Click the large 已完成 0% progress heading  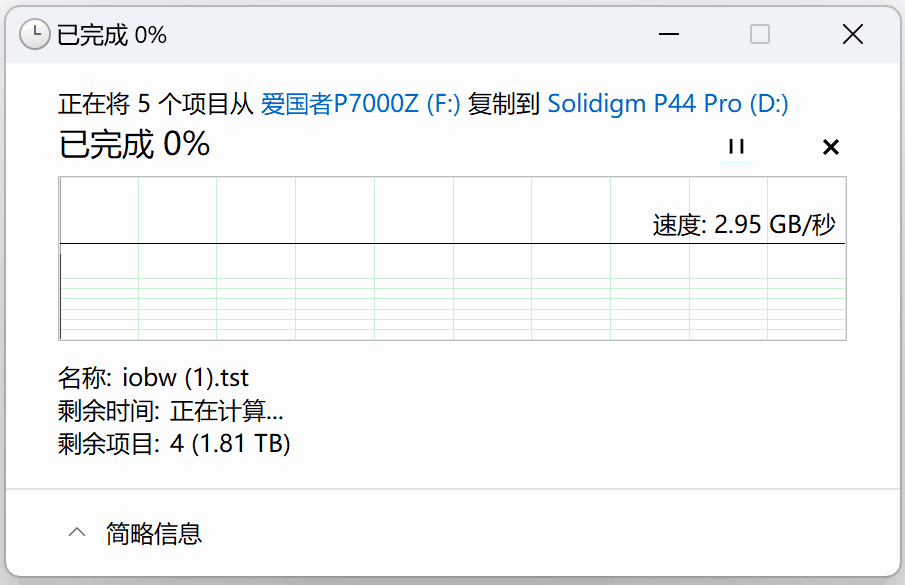[135, 145]
